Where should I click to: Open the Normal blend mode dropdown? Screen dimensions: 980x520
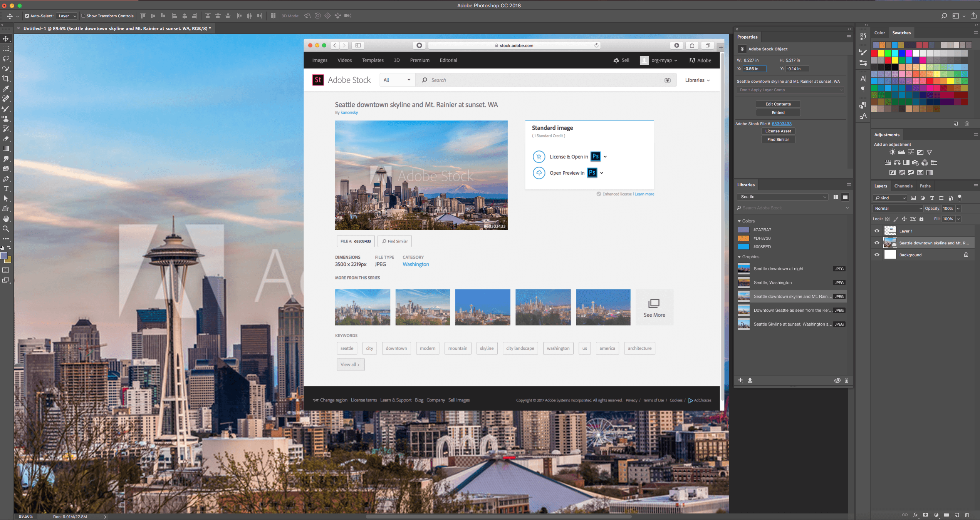click(898, 209)
